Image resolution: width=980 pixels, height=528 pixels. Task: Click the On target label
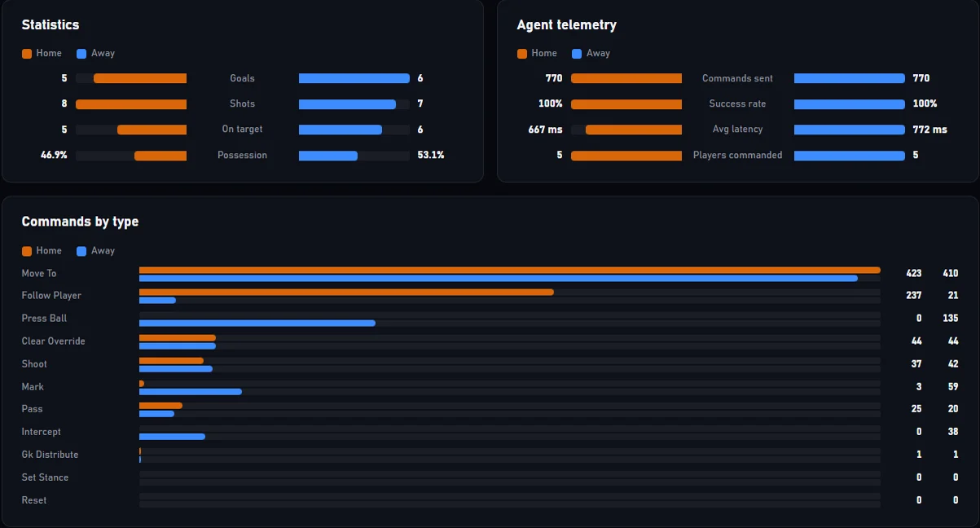pyautogui.click(x=243, y=130)
